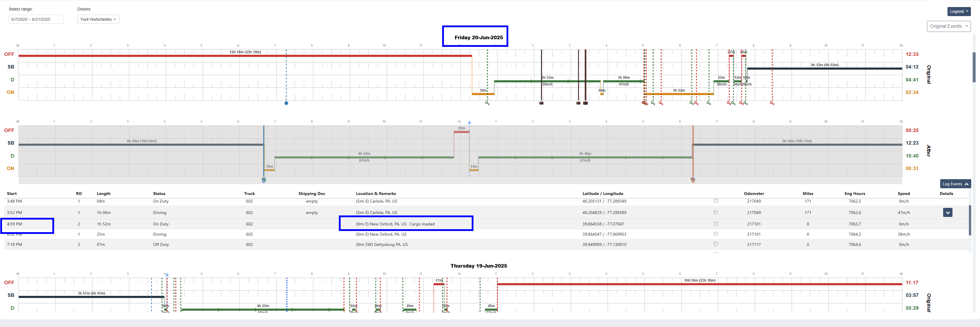Click Gettysburg PA location cell

point(382,244)
